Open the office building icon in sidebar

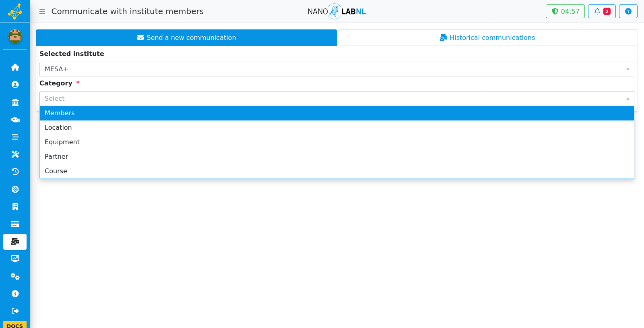click(15, 207)
